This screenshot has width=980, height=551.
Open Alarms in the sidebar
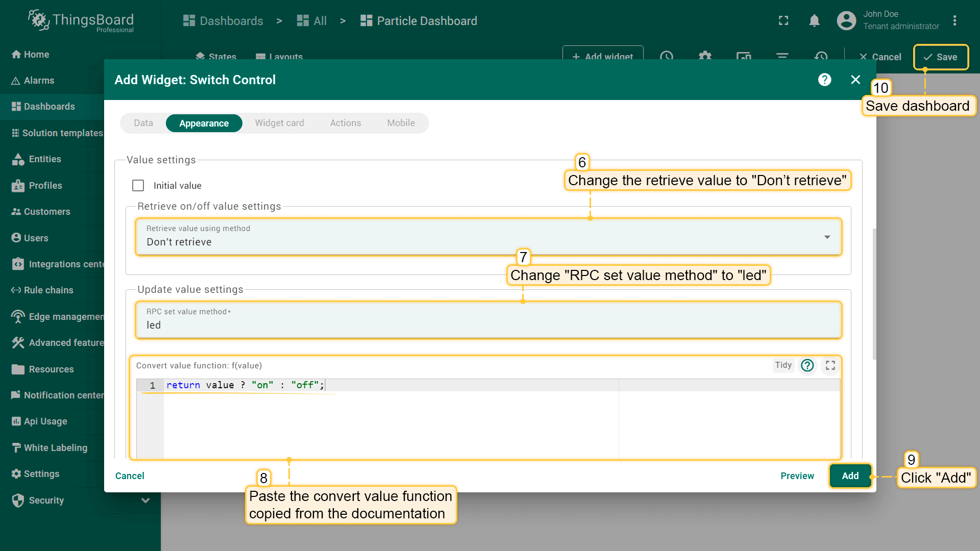pyautogui.click(x=39, y=81)
